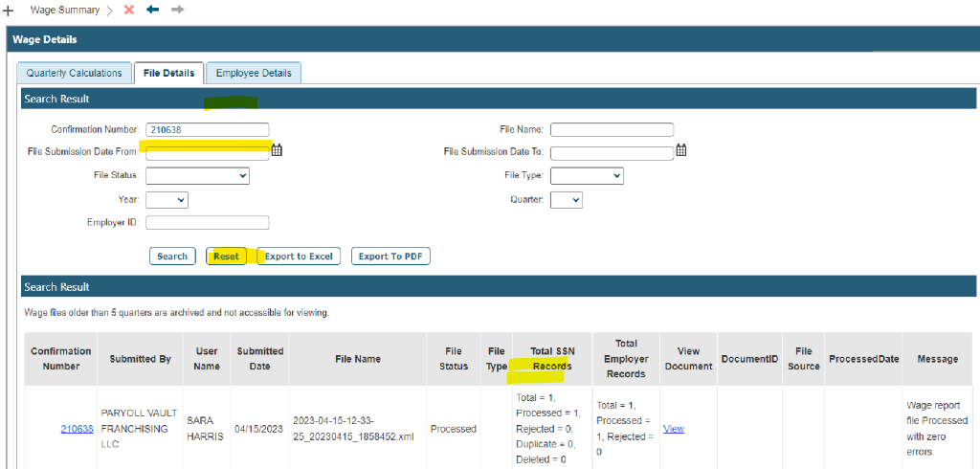Click the PARYOLL VAULT FRANCHISING LLC cell

[140, 429]
